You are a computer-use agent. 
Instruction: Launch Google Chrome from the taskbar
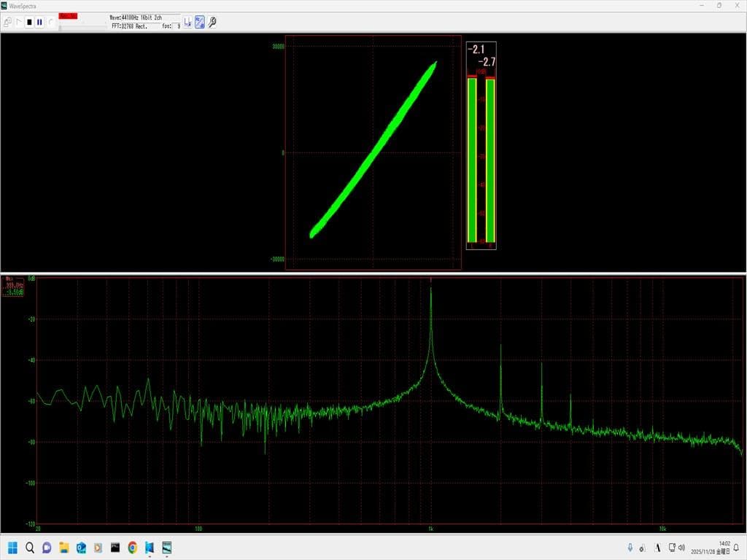(x=132, y=547)
